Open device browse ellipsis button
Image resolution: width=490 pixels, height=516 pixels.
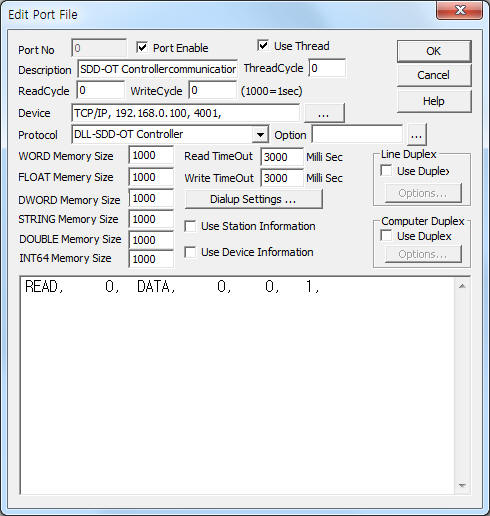tap(324, 113)
